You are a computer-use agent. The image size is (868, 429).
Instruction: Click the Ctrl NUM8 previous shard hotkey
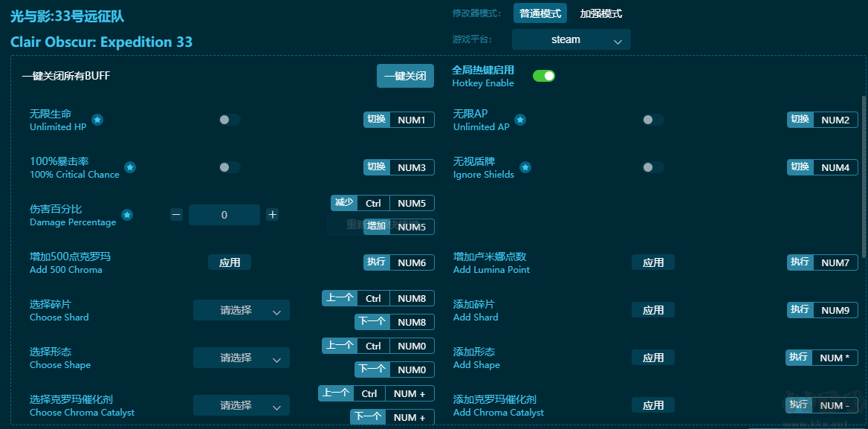click(x=378, y=298)
